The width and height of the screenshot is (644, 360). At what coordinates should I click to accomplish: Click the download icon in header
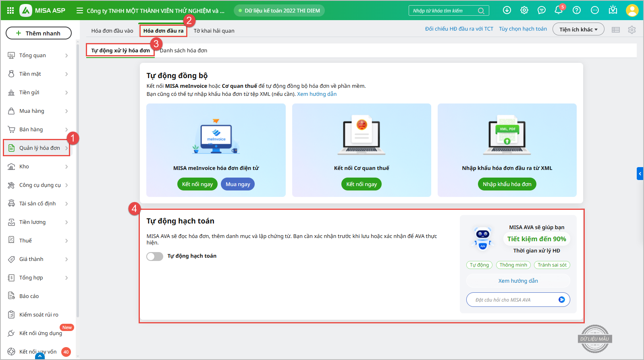point(507,10)
